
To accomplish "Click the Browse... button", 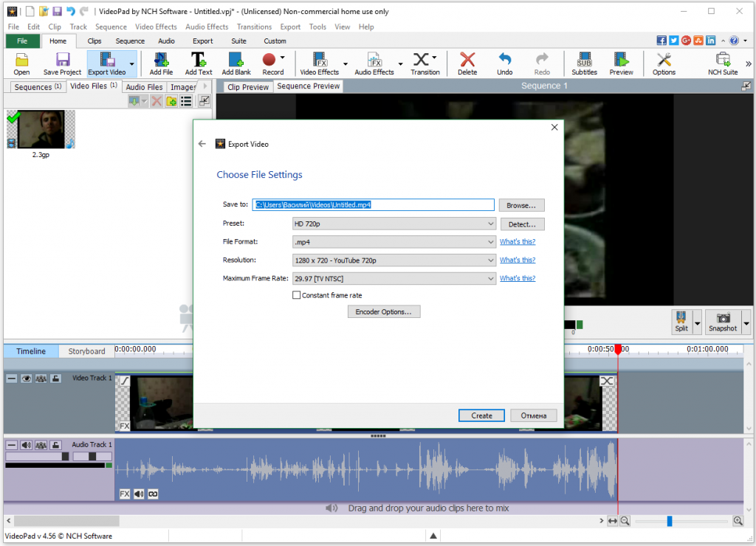I will 521,205.
